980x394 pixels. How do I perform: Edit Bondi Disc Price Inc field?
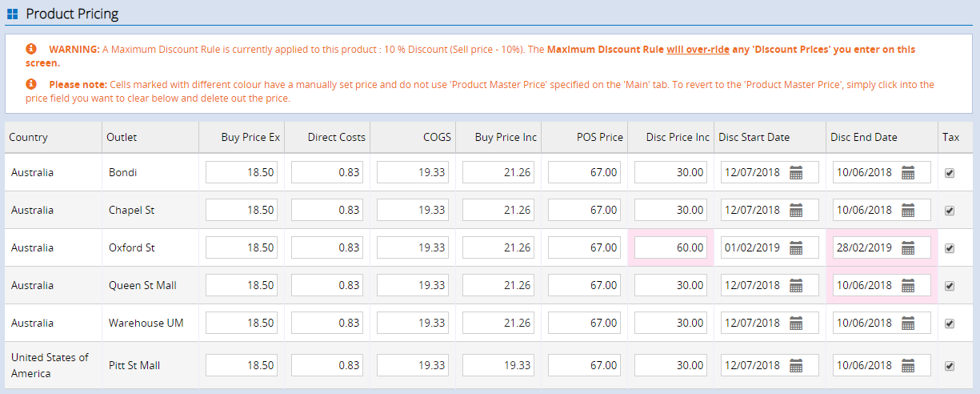[x=670, y=172]
